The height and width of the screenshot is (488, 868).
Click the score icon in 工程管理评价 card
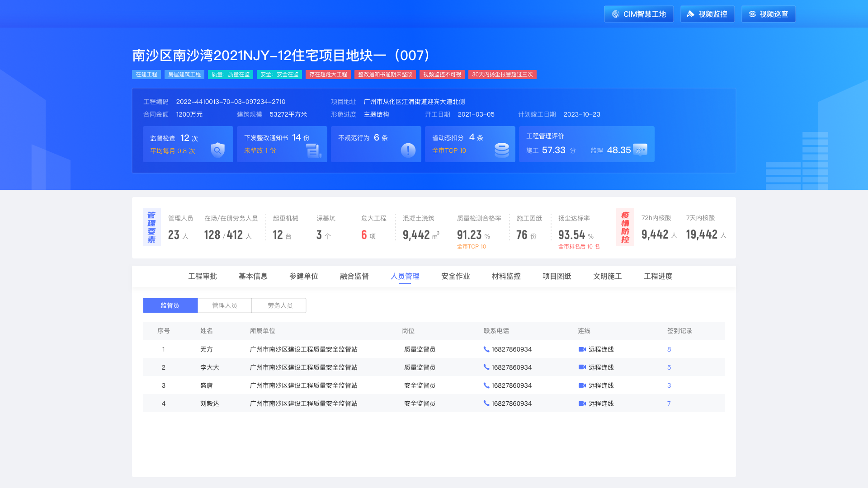(x=640, y=150)
